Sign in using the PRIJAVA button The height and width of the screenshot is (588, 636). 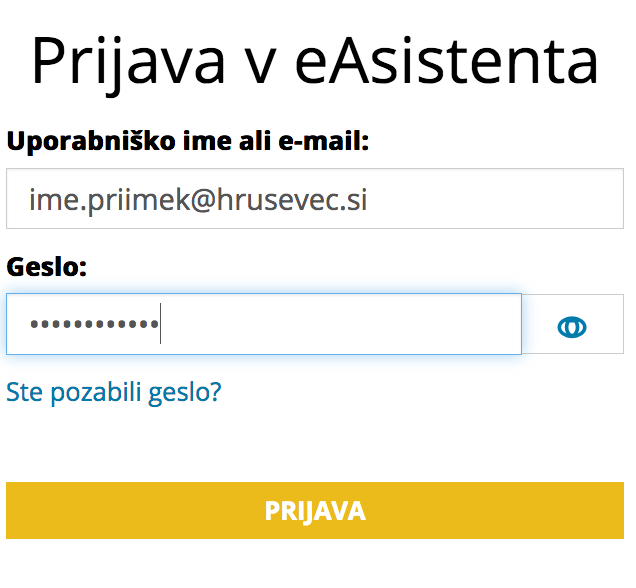click(315, 510)
